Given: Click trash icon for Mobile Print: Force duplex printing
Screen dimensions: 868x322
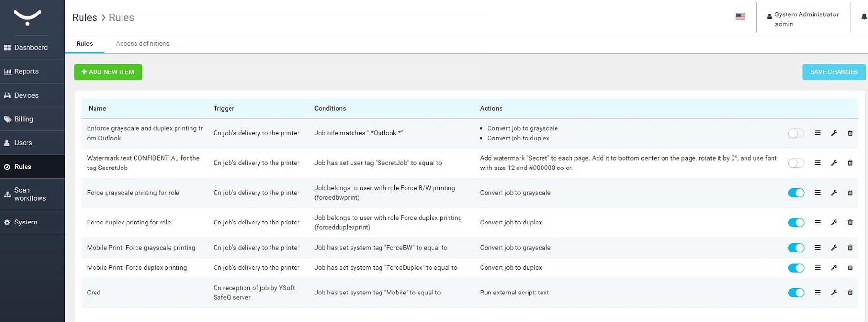Looking at the screenshot, I should tap(850, 268).
